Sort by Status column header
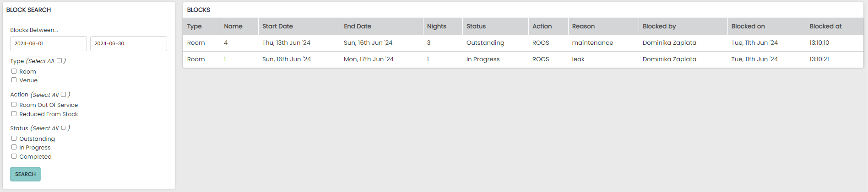The height and width of the screenshot is (192, 868). (x=476, y=27)
